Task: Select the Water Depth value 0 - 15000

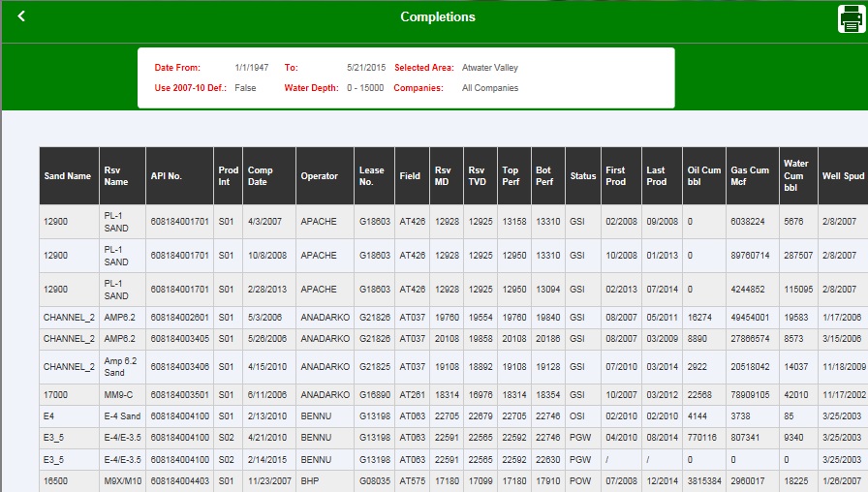Action: click(365, 88)
